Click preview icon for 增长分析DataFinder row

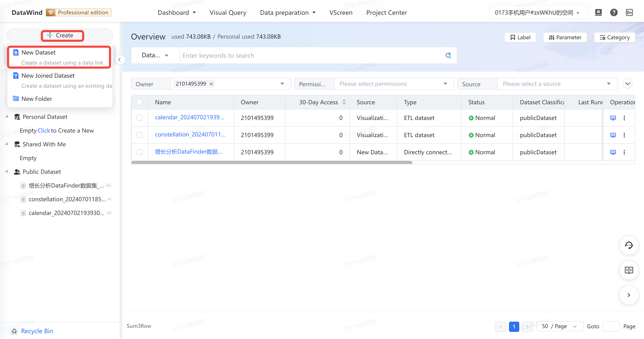[x=613, y=152]
